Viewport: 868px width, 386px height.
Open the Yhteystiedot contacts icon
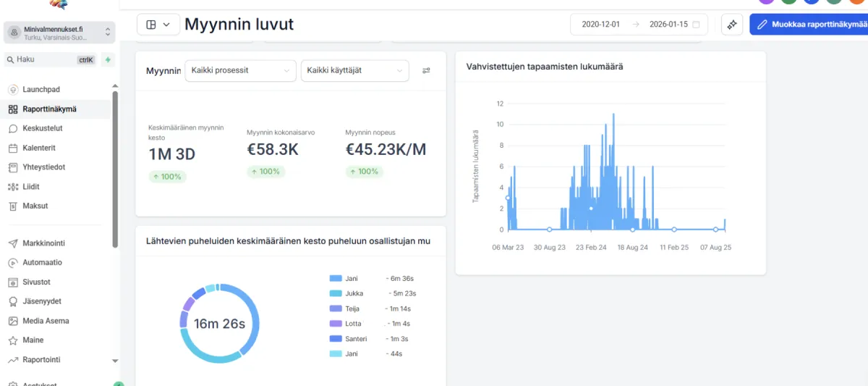13,167
